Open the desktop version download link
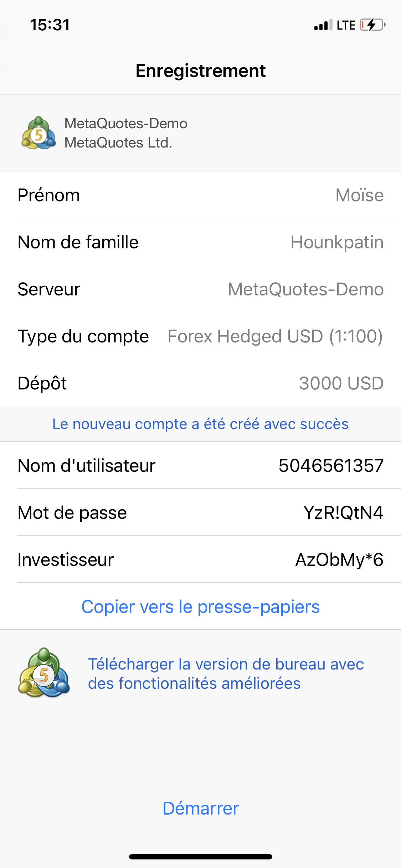The height and width of the screenshot is (868, 401). point(226,674)
